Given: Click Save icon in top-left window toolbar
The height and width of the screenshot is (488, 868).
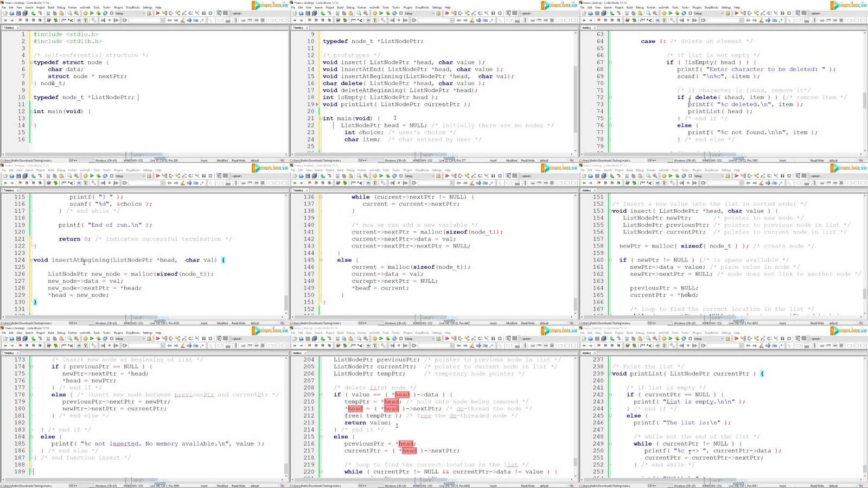Looking at the screenshot, I should tap(18, 13).
